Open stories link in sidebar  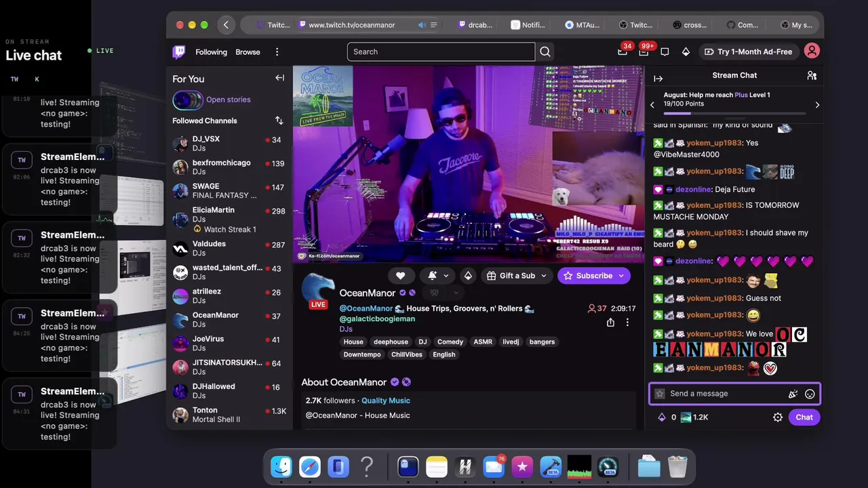[228, 100]
